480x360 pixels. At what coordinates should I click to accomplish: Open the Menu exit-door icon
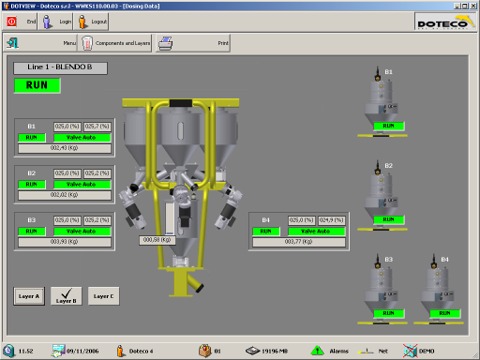click(x=12, y=43)
